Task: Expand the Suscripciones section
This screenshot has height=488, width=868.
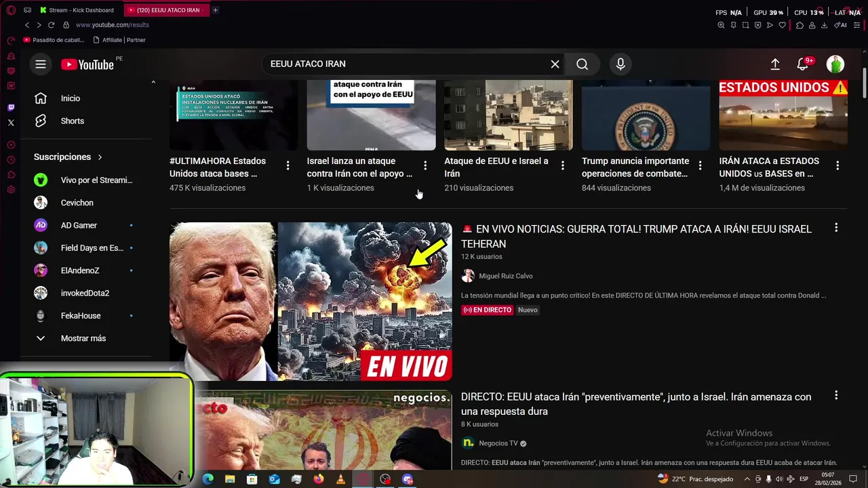Action: (68, 157)
